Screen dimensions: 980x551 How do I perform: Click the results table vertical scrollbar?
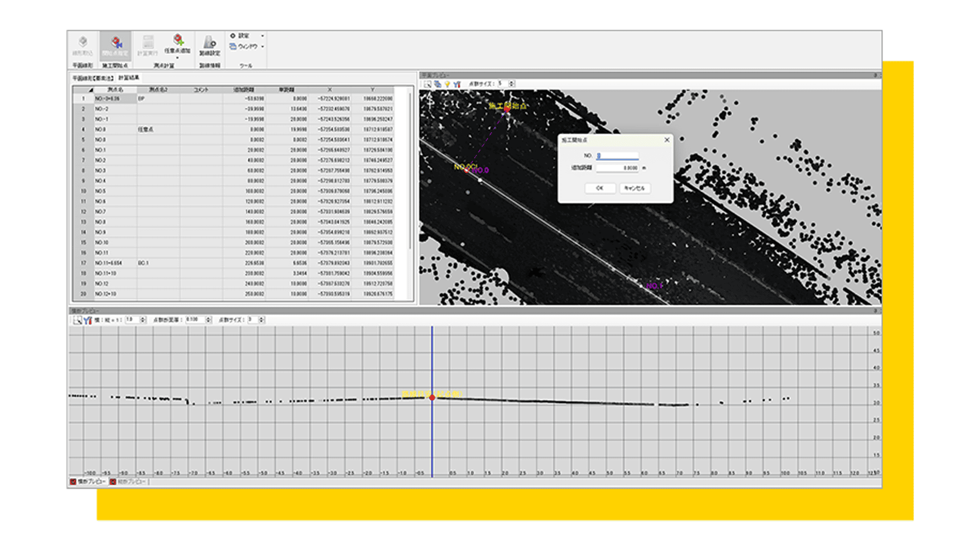click(410, 172)
